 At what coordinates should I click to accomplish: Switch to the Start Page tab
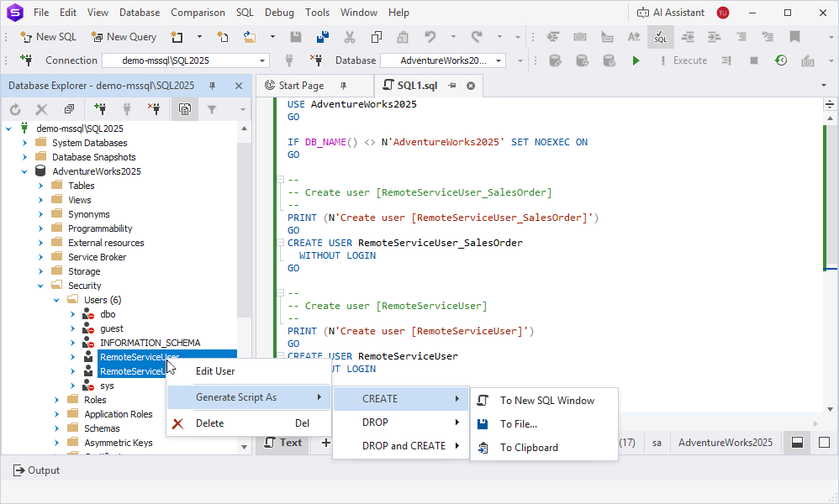click(x=301, y=86)
